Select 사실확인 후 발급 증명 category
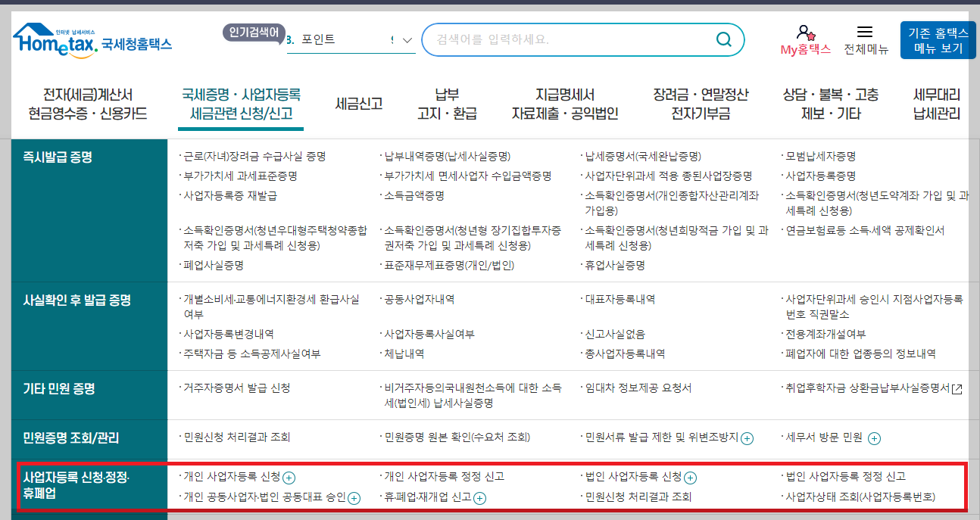Screen dimensions: 980x520 [x=77, y=300]
